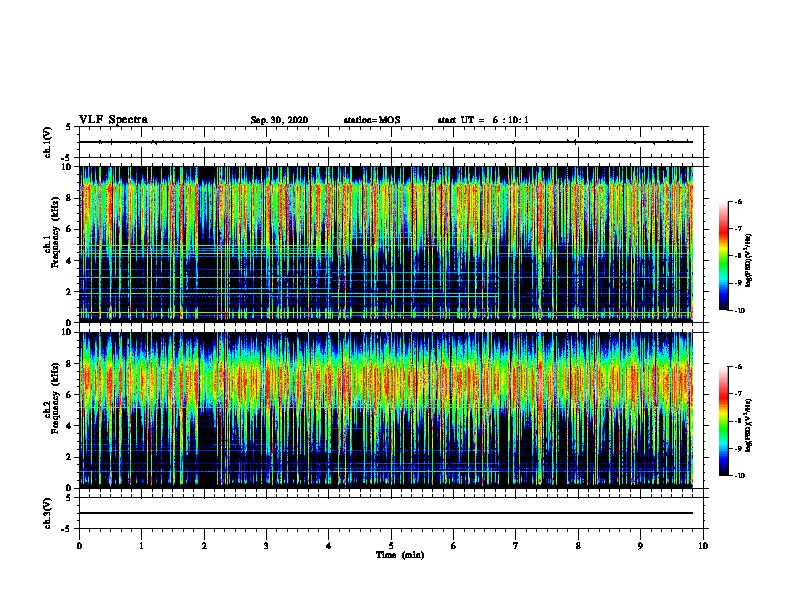Image resolution: width=792 pixels, height=612 pixels.
Task: Click time axis tick label "3"
Action: pos(266,546)
